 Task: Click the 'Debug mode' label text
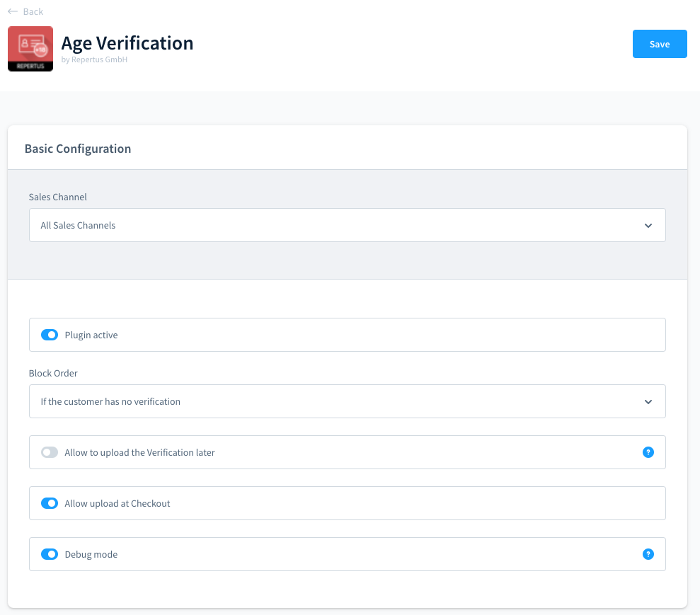91,554
